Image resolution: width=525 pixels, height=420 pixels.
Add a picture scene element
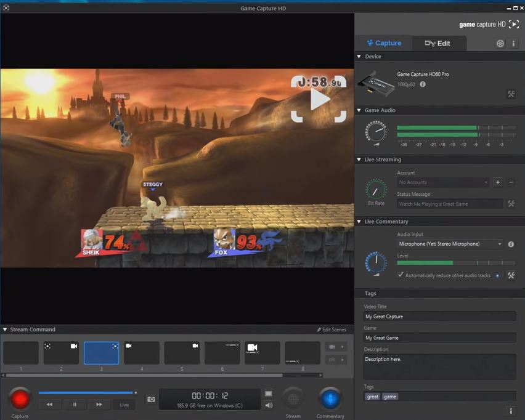[336, 360]
